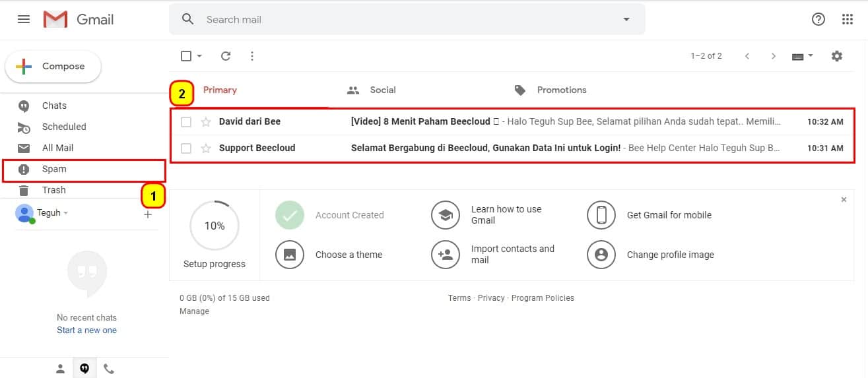Screen dimensions: 868x378
Task: Toggle the select all messages checkbox
Action: (x=186, y=56)
